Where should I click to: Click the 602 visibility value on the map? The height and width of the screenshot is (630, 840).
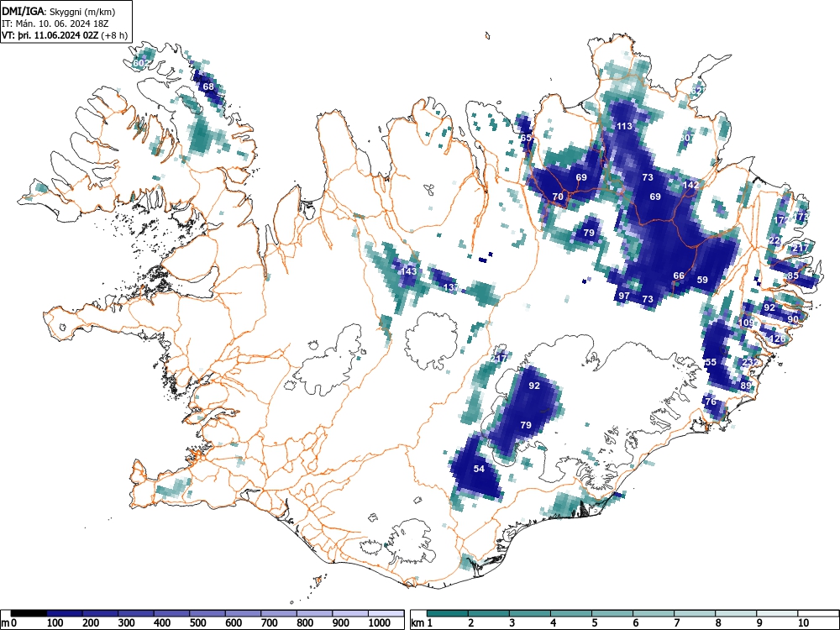[140, 63]
